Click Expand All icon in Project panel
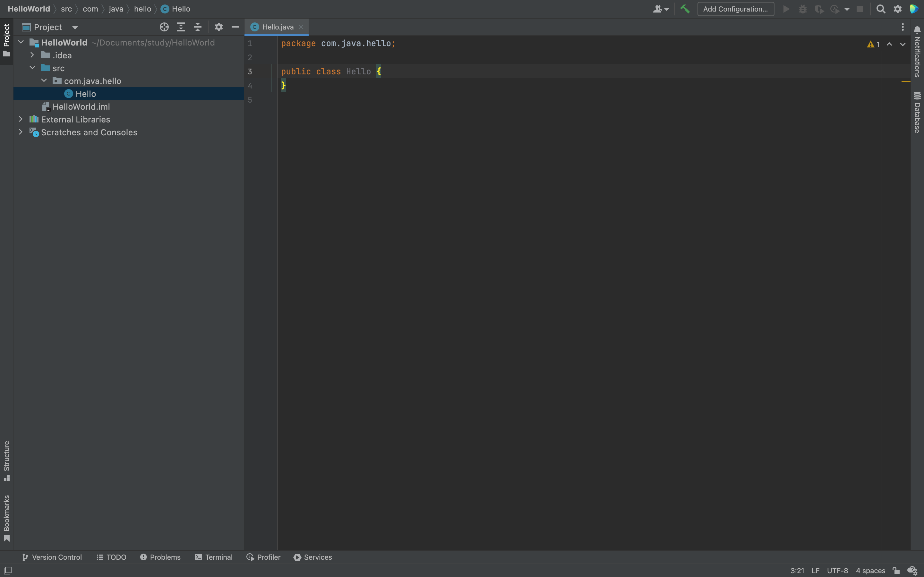Image resolution: width=924 pixels, height=577 pixels. pyautogui.click(x=181, y=27)
